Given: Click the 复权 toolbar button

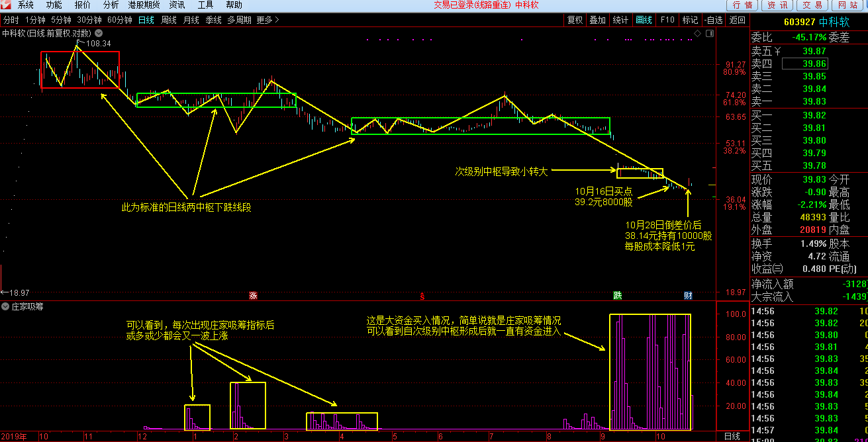Looking at the screenshot, I should (575, 20).
